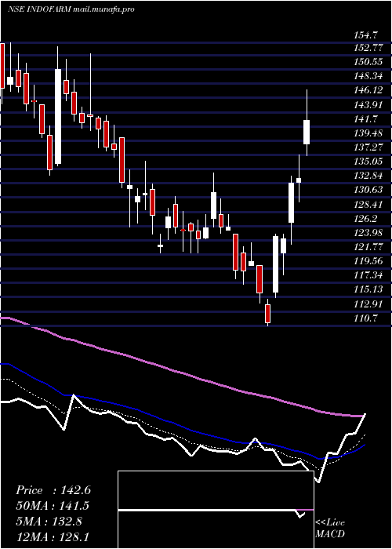The image size is (392, 549).
Task: Click the Price : 142.6 readout
Action: [x=53, y=490]
